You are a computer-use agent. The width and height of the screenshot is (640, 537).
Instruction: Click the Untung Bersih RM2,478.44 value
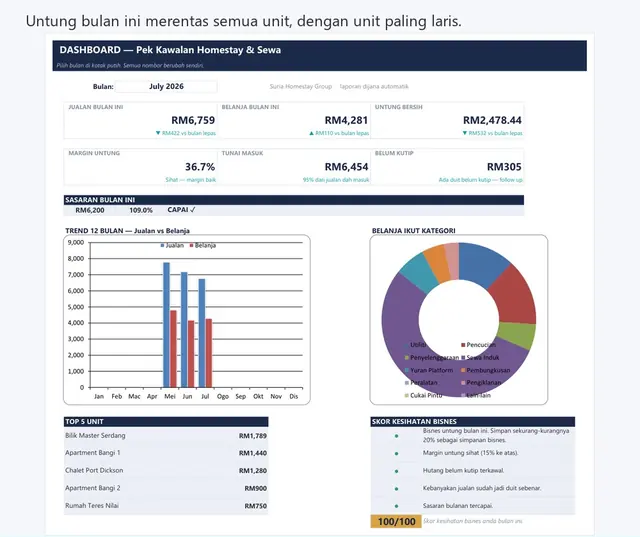pyautogui.click(x=492, y=120)
